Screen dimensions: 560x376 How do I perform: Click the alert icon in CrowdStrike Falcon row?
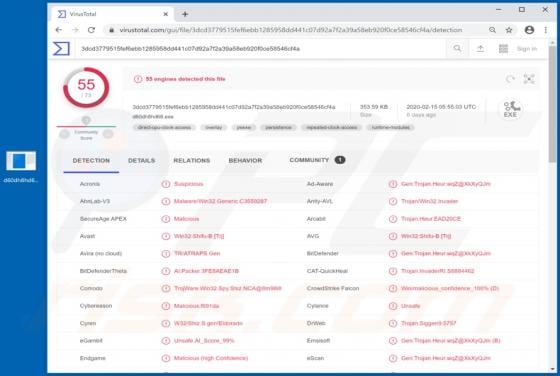coord(393,289)
